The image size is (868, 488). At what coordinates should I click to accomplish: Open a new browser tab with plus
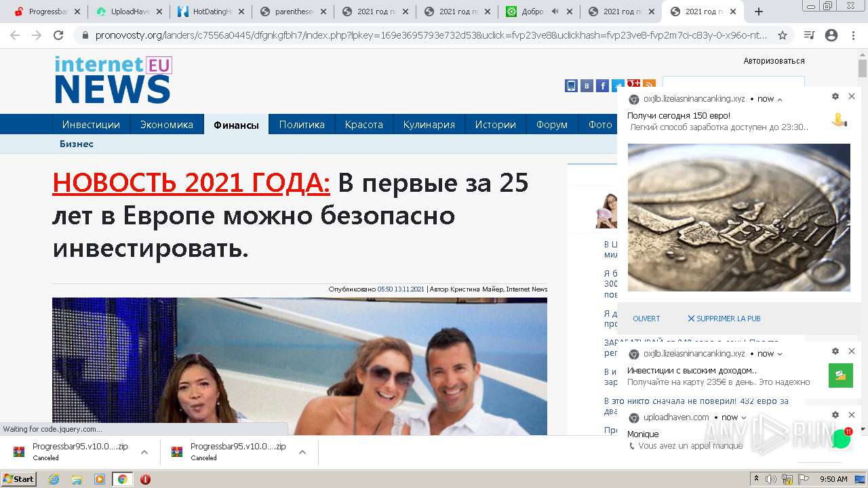tap(758, 12)
